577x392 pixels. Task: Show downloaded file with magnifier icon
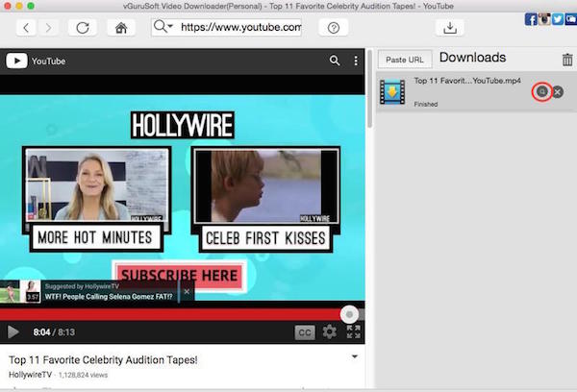[541, 91]
